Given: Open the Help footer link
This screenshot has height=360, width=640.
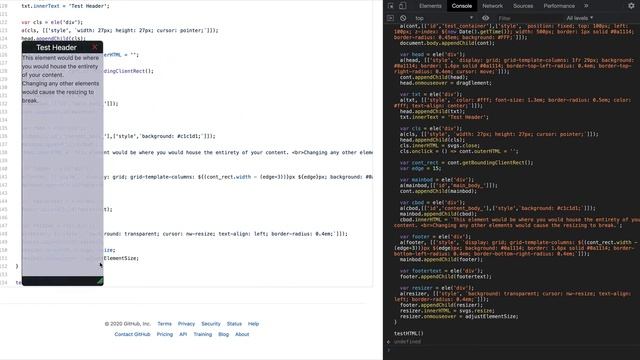Looking at the screenshot, I should (x=253, y=324).
